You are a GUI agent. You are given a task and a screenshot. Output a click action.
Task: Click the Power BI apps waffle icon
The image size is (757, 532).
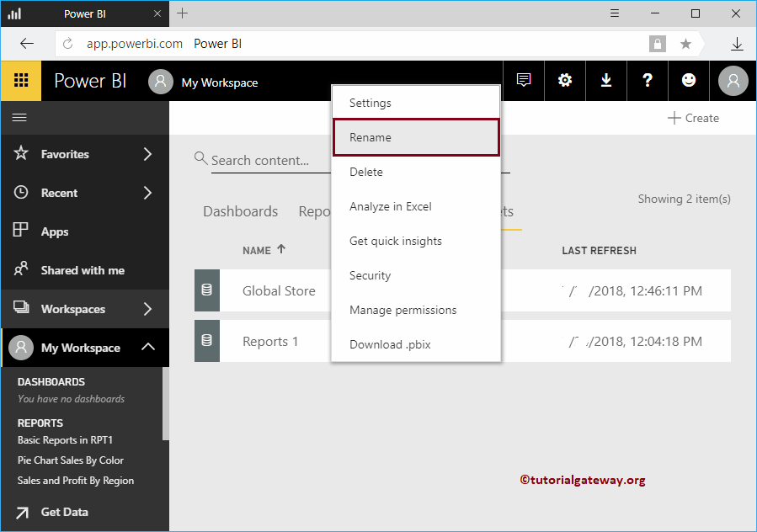(x=19, y=80)
